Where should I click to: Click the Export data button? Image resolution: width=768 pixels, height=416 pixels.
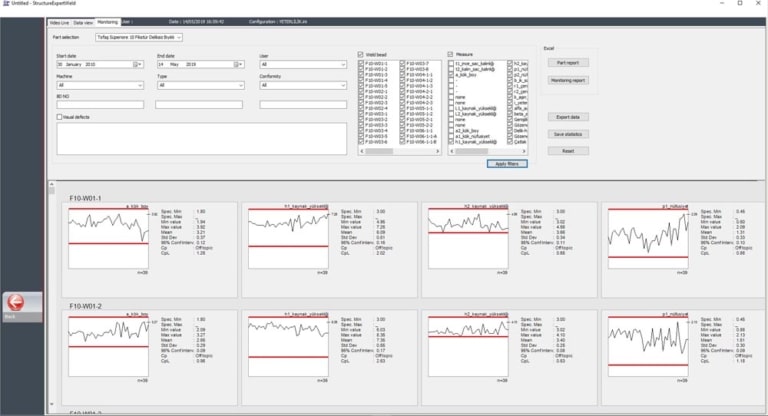568,117
